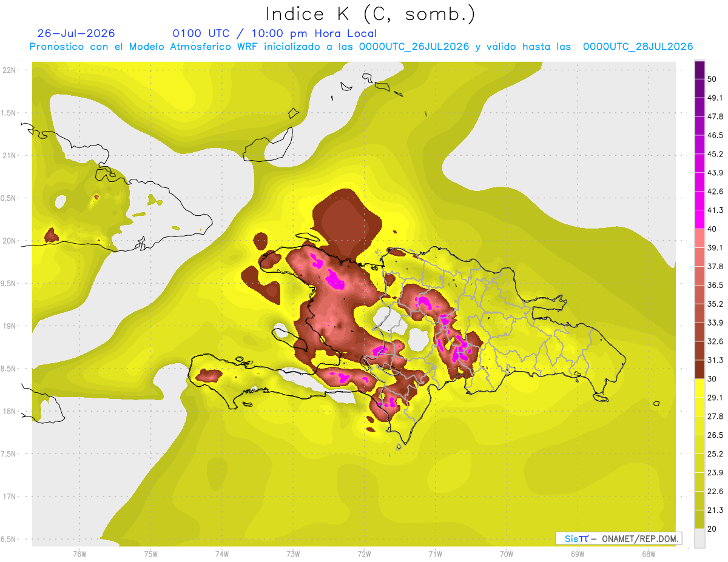Click the legend value "46.5"
Screen dimensions: 728x562
pyautogui.click(x=715, y=135)
